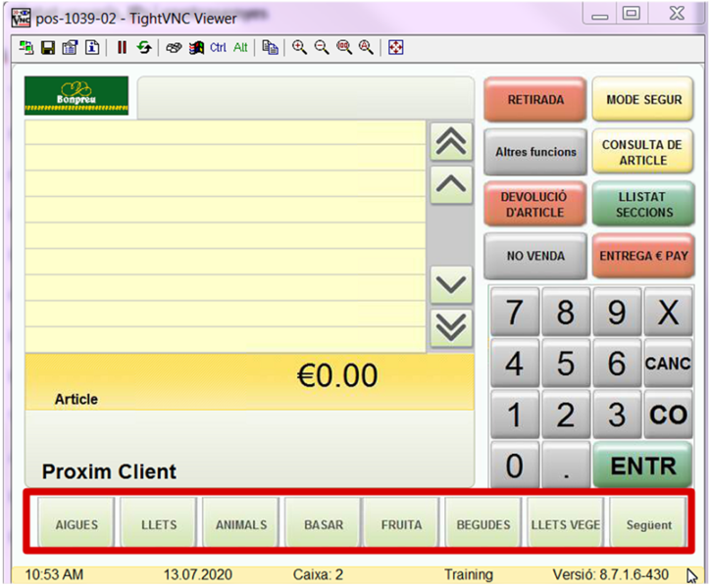Click the refresh screen icon
Image resolution: width=709 pixels, height=588 pixels.
coord(144,47)
